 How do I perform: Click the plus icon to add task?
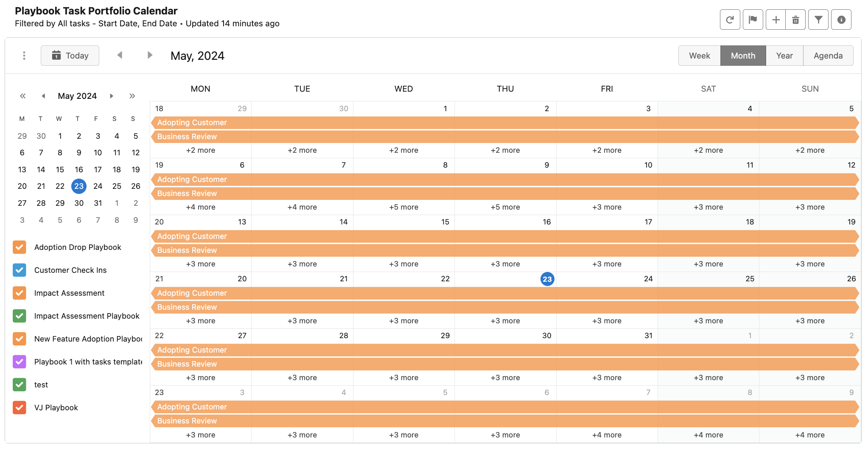tap(776, 20)
